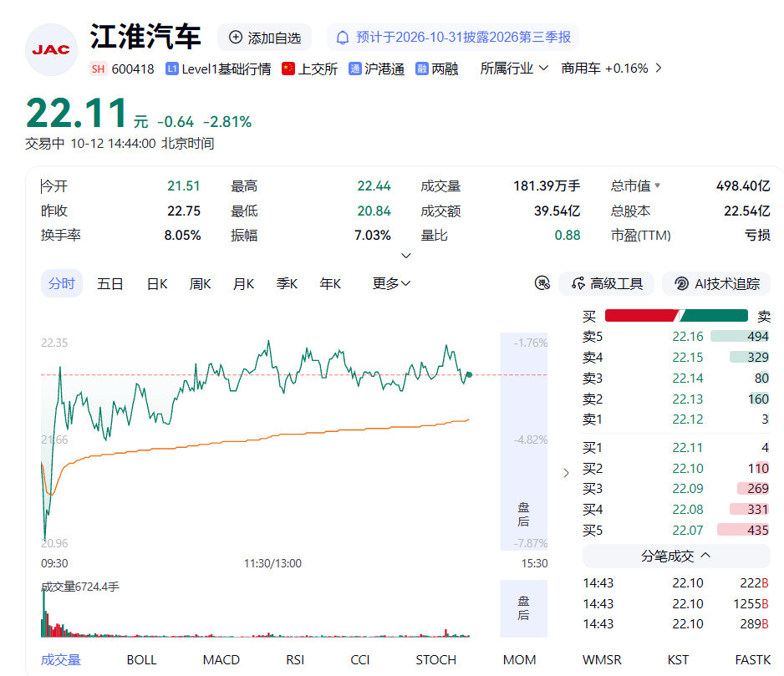Click 卖1 price 22.12
The width and height of the screenshot is (784, 676).
tap(688, 419)
